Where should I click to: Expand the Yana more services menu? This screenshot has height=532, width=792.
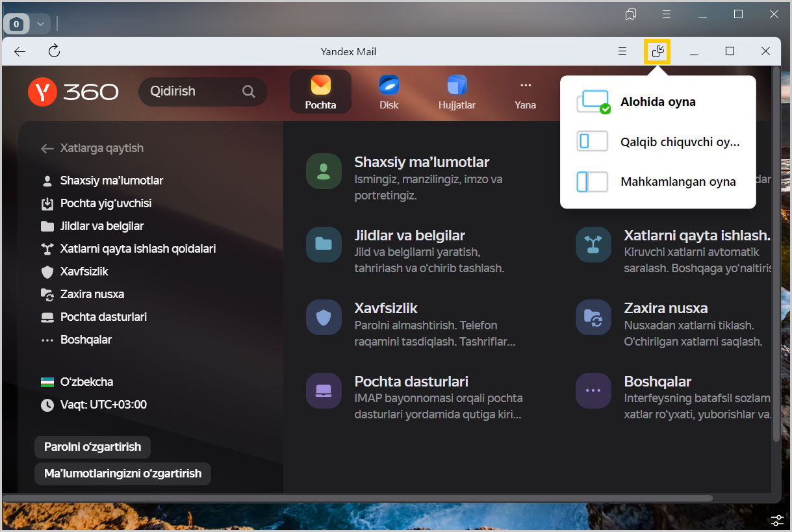coord(525,92)
